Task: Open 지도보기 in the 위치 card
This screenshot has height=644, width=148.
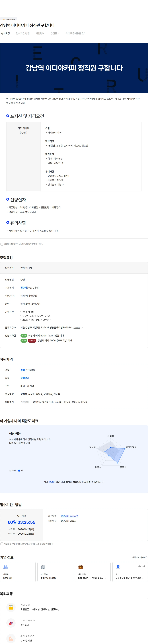Action: point(141,566)
